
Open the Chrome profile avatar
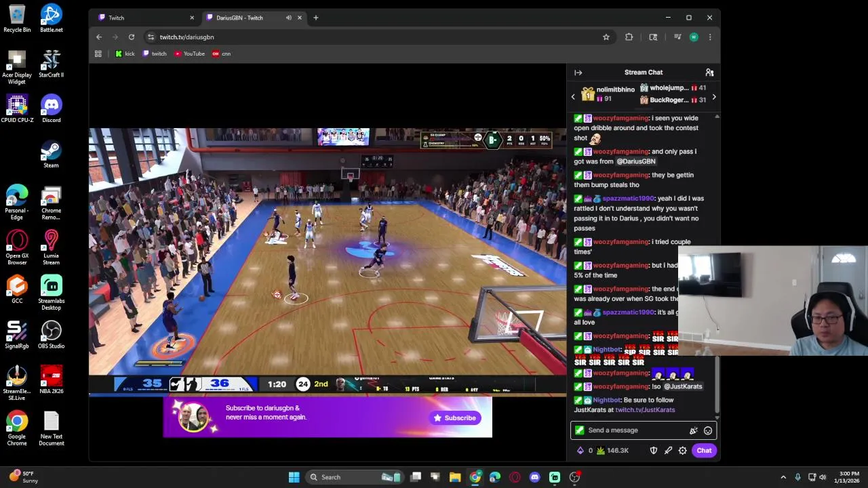click(x=693, y=37)
